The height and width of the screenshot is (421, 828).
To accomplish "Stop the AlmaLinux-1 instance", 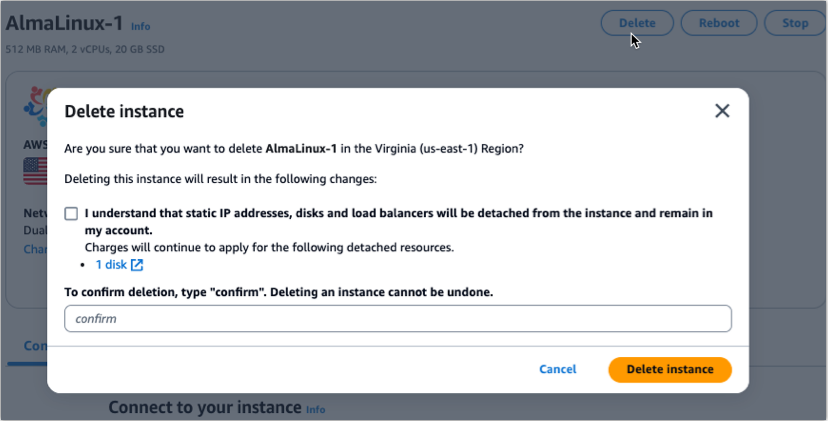I will click(x=794, y=22).
